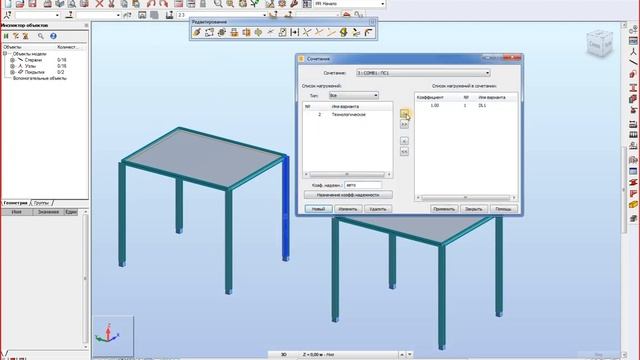
Task: Expand the Покрытия tree node
Action: pyautogui.click(x=12, y=72)
